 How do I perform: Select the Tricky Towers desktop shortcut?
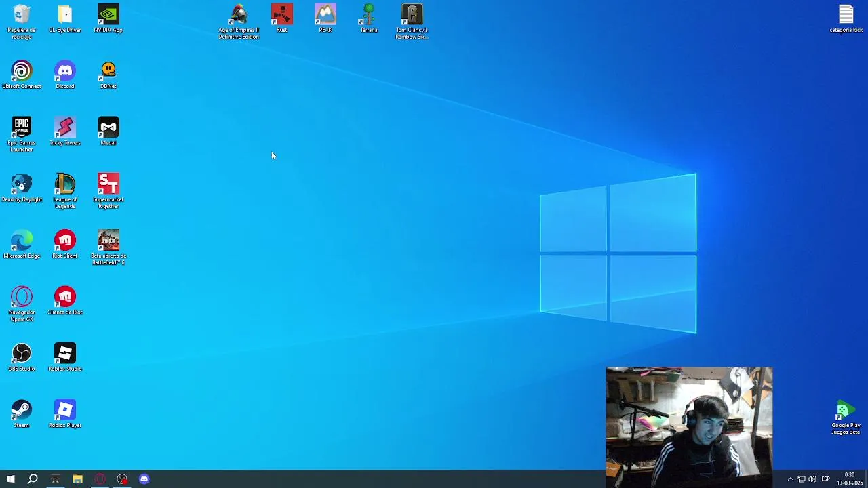[x=65, y=131]
